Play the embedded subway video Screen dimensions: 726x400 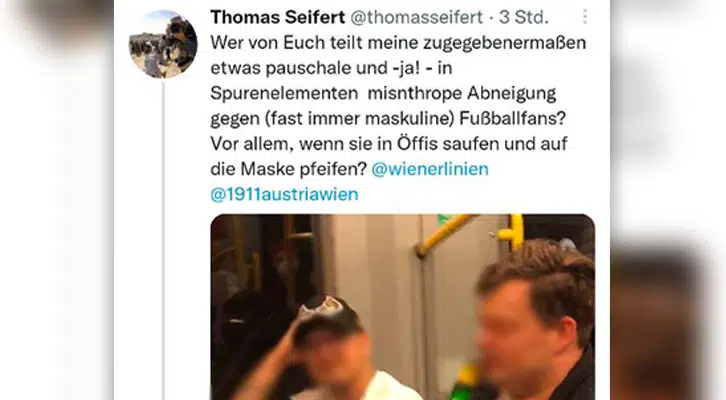click(x=402, y=307)
